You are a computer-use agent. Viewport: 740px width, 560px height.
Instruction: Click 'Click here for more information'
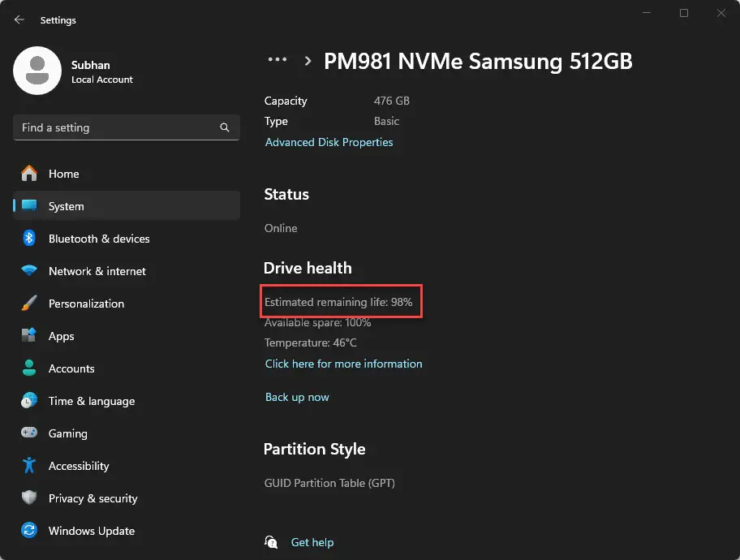click(343, 364)
